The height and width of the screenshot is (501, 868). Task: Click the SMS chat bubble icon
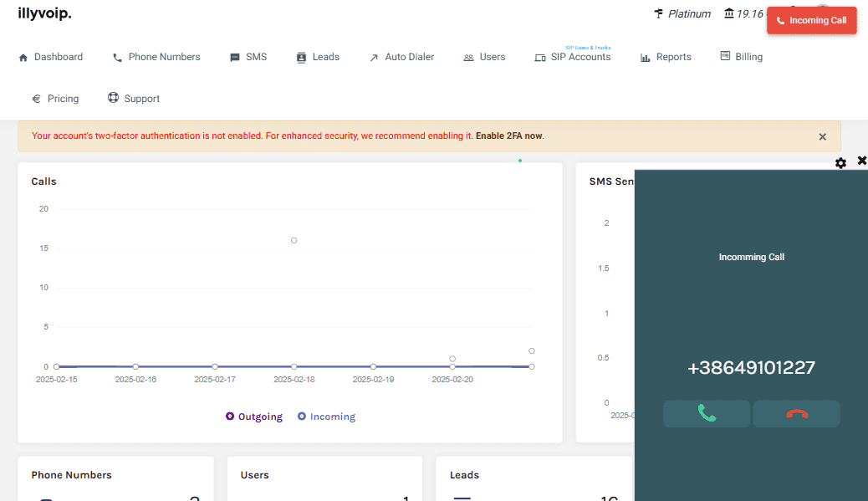[235, 58]
